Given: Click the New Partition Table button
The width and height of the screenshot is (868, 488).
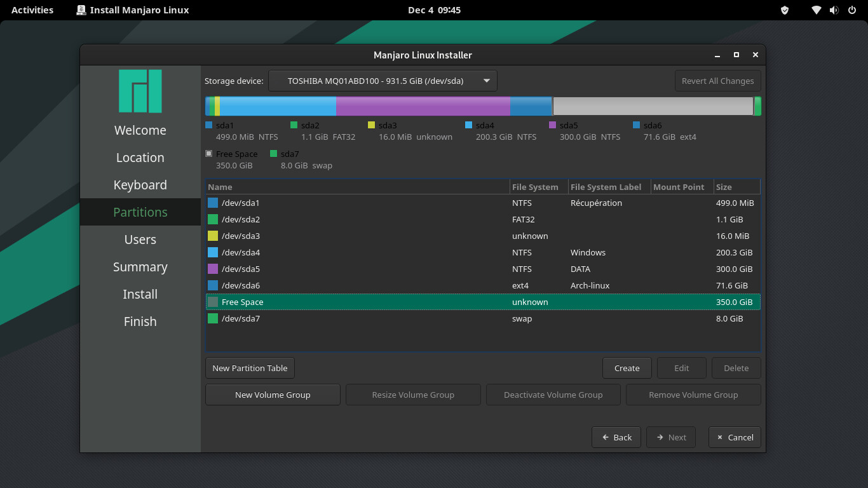Looking at the screenshot, I should coord(250,368).
